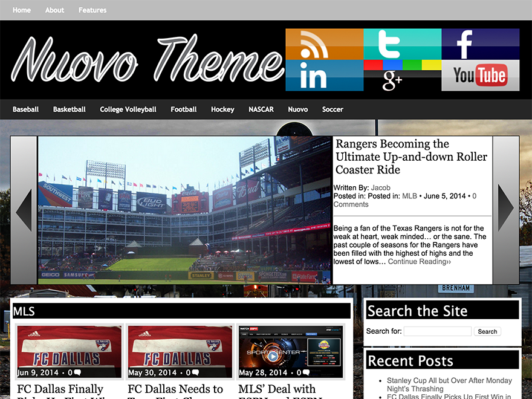This screenshot has width=532, height=399.
Task: Open the Features menu item
Action: click(x=92, y=10)
